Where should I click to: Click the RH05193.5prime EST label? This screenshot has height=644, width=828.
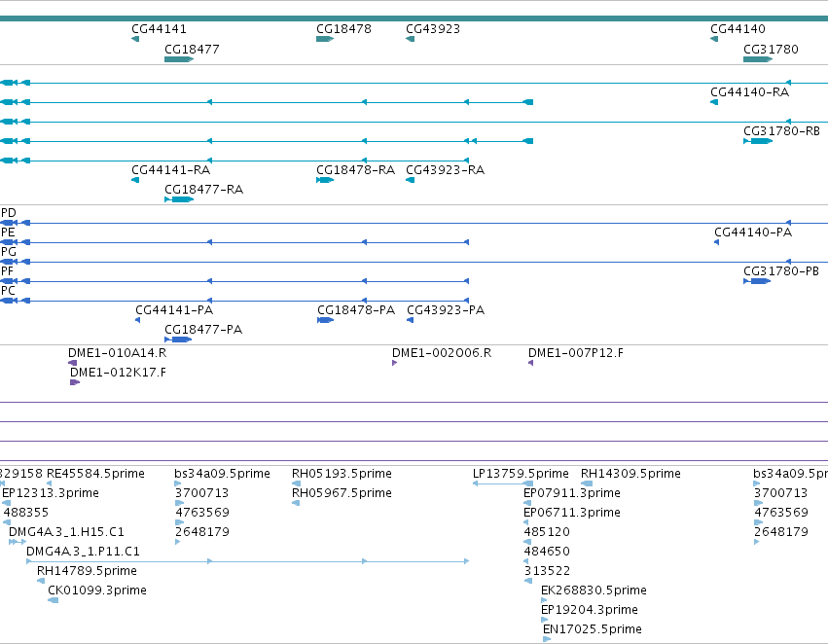click(x=342, y=474)
